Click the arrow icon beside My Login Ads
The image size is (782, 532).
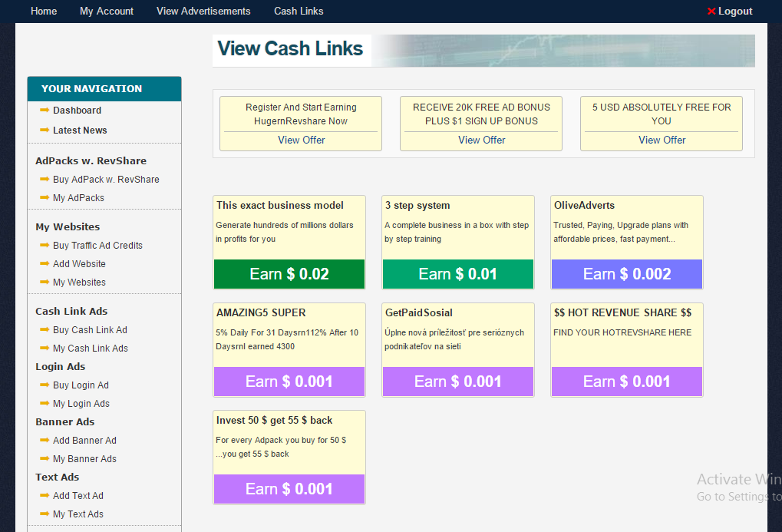pyautogui.click(x=45, y=403)
